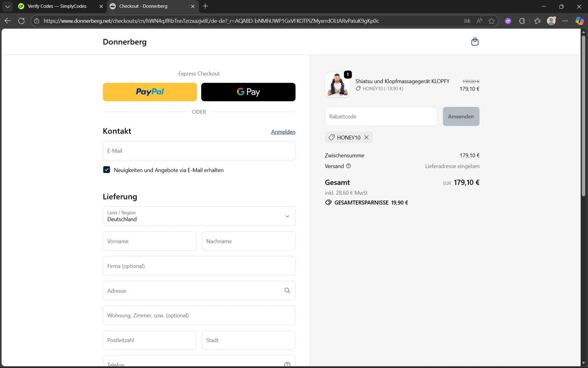Click the Anmelden login link
Viewport: 588px width, 368px height.
pyautogui.click(x=283, y=132)
